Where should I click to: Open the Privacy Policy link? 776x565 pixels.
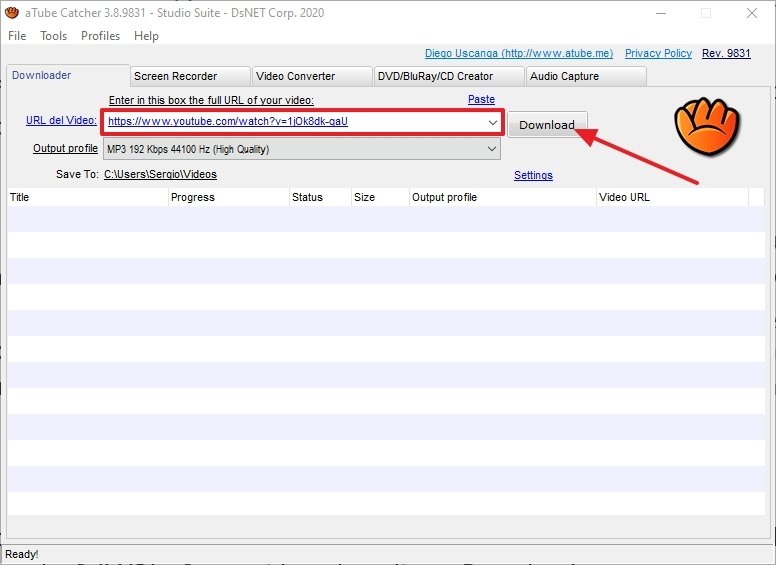click(x=658, y=53)
